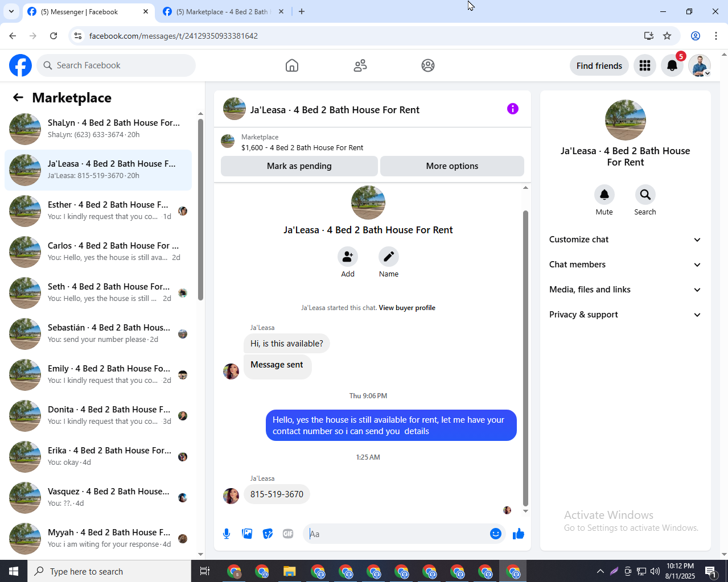Show hidden system tray icons chevron
This screenshot has width=728, height=582.
600,571
